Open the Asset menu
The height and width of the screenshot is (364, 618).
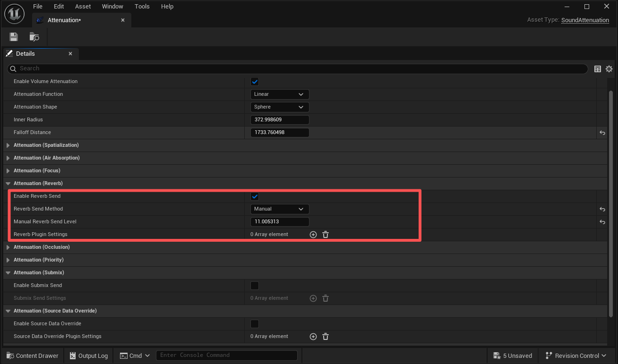83,7
